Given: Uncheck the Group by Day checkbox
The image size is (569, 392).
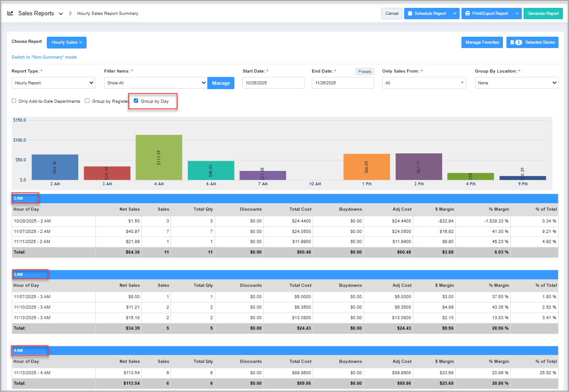Looking at the screenshot, I should [136, 101].
